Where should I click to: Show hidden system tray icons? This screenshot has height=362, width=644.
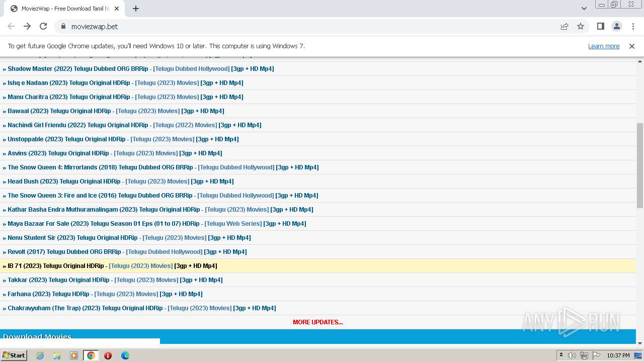click(561, 355)
